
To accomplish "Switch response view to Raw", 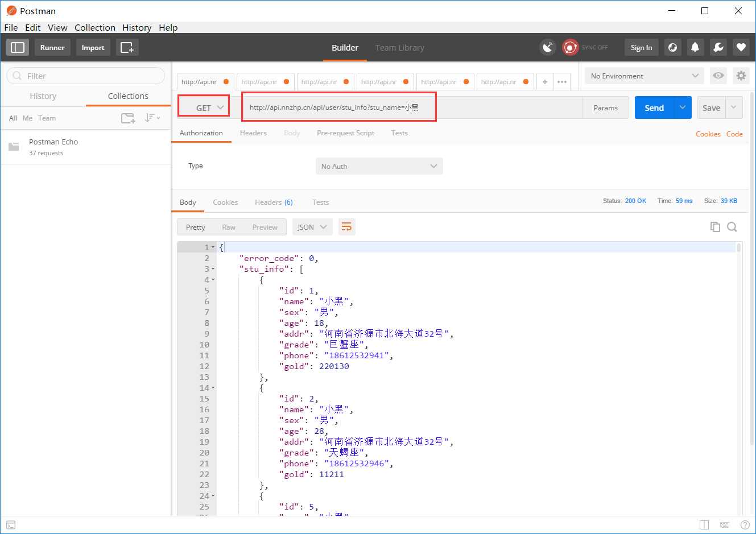I will click(229, 227).
